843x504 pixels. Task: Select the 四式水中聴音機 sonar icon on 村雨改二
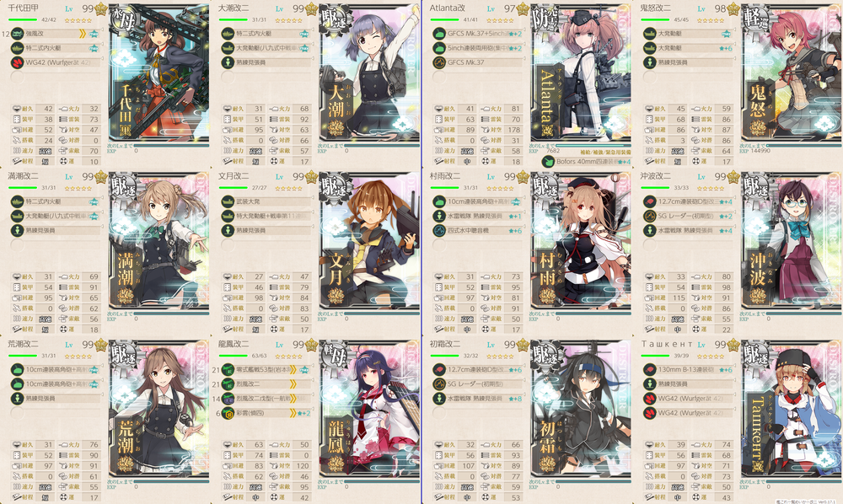439,230
